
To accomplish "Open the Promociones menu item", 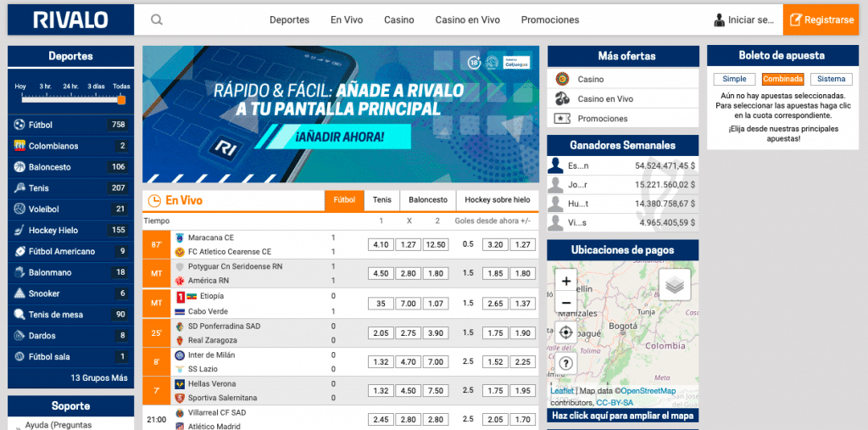I will (x=549, y=20).
